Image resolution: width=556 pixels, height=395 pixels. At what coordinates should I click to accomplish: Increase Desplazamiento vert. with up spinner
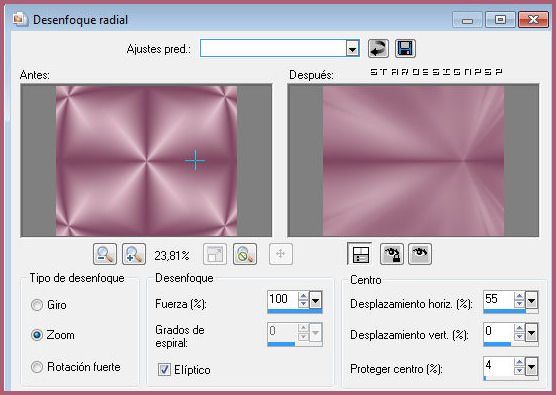pyautogui.click(x=519, y=328)
